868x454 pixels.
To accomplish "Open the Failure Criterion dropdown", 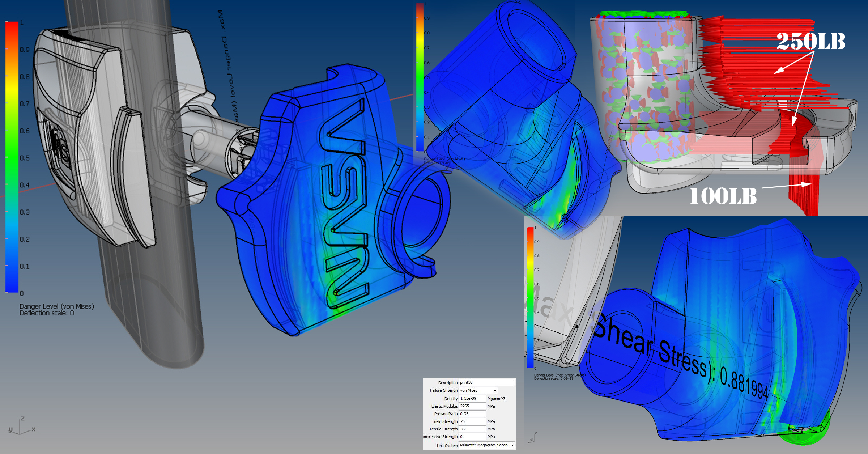I will (478, 390).
